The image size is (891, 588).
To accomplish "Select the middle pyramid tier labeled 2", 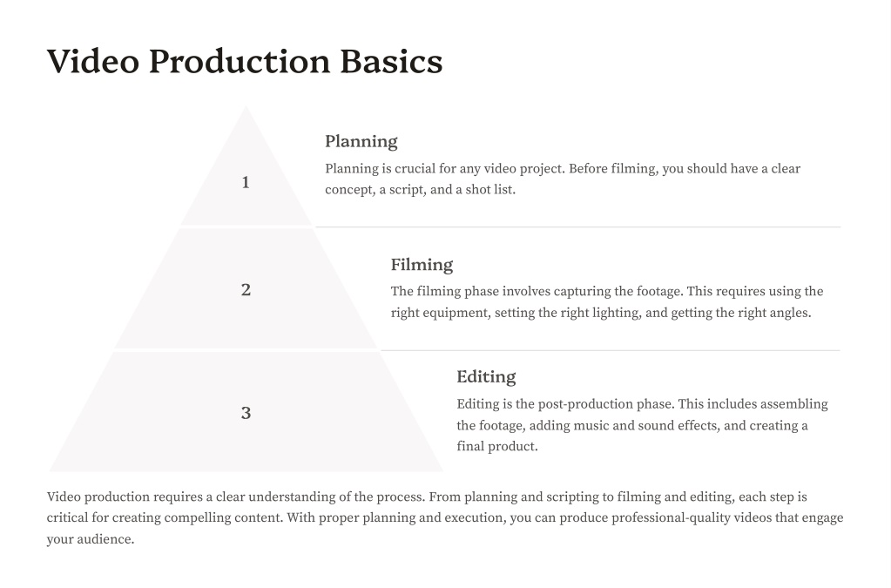I will pos(246,288).
